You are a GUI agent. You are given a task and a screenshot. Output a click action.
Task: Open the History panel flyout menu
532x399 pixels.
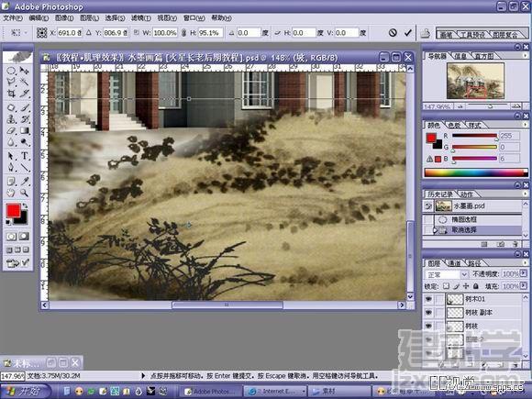point(526,194)
